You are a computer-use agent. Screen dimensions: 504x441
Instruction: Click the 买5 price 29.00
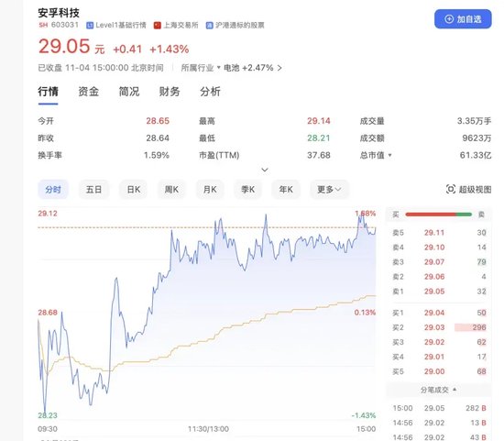[x=434, y=371]
